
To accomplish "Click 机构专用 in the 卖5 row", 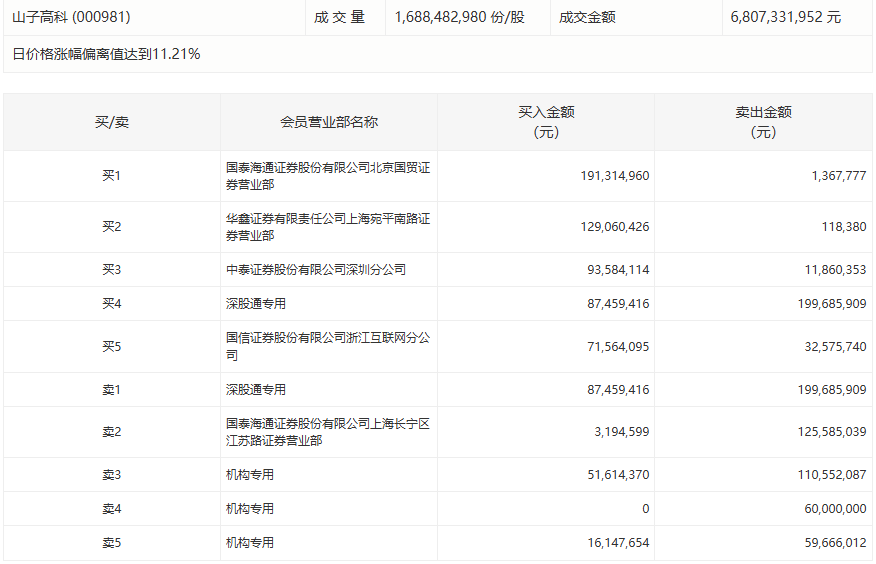I will coord(250,543).
